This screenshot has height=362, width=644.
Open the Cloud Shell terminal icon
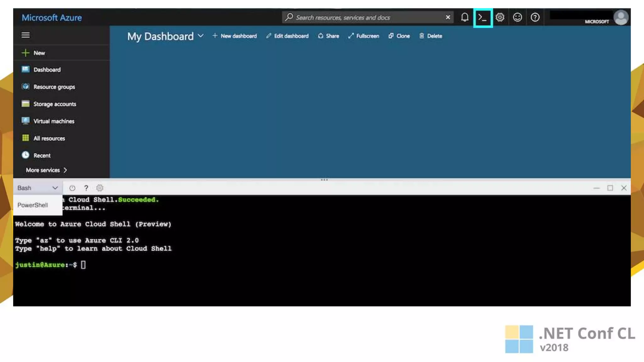point(483,18)
